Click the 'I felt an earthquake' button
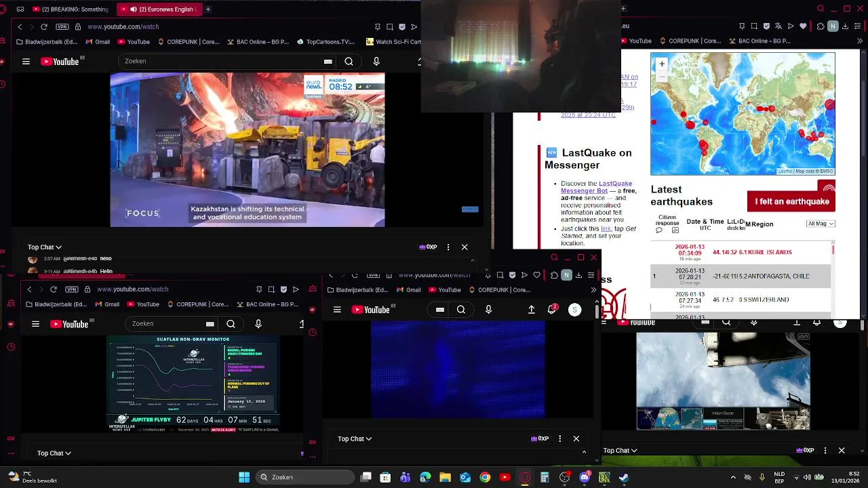Viewport: 868px width, 488px height. pos(791,201)
